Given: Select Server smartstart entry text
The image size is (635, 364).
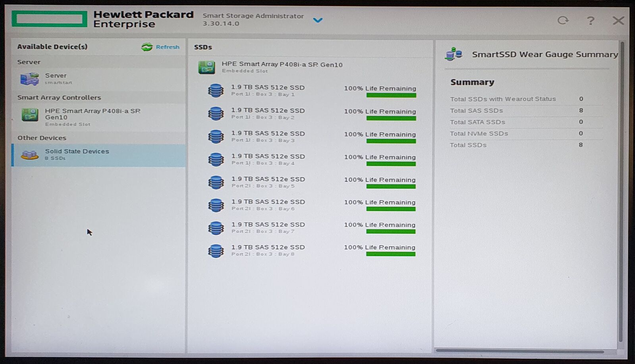Looking at the screenshot, I should (58, 79).
